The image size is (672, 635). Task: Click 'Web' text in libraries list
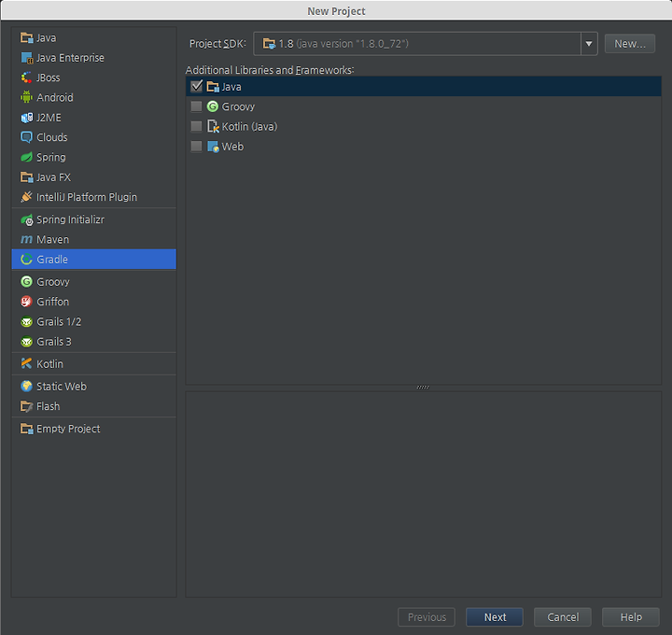232,147
